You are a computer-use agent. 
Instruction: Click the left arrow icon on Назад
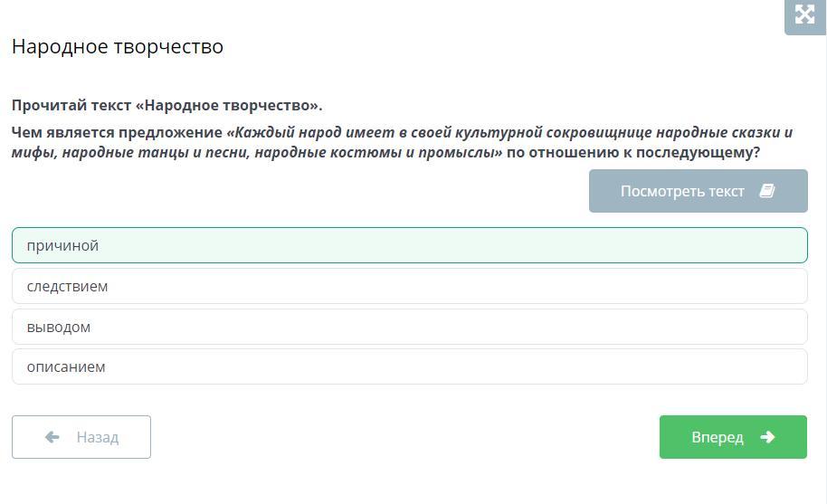point(52,437)
